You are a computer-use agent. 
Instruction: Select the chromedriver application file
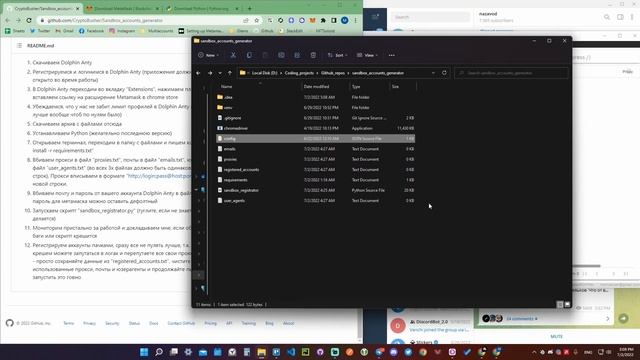315,128
